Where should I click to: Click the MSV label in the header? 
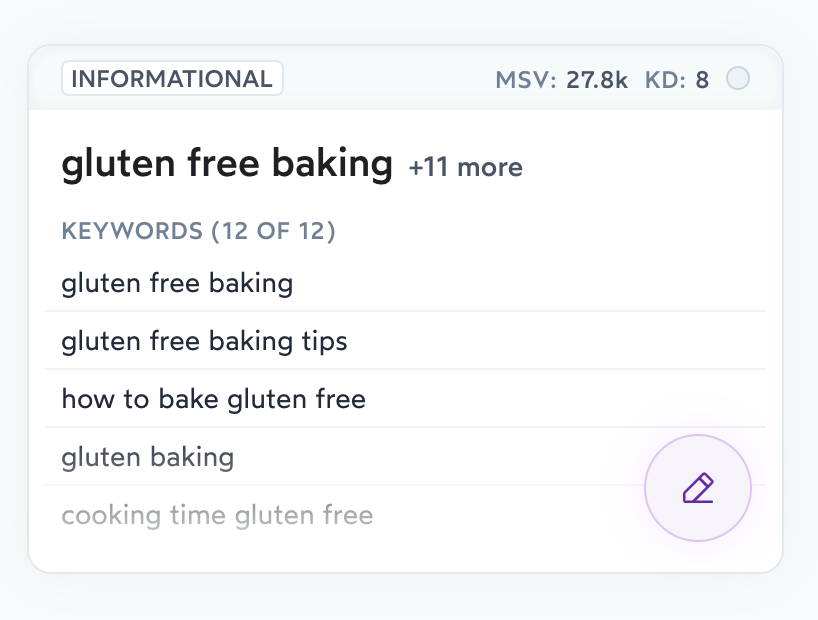click(x=526, y=80)
